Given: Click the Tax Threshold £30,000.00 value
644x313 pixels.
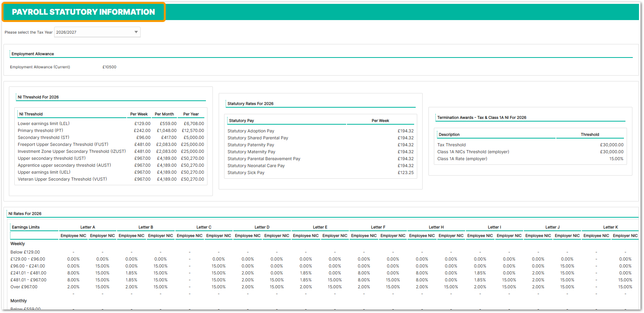Looking at the screenshot, I should click(612, 145).
